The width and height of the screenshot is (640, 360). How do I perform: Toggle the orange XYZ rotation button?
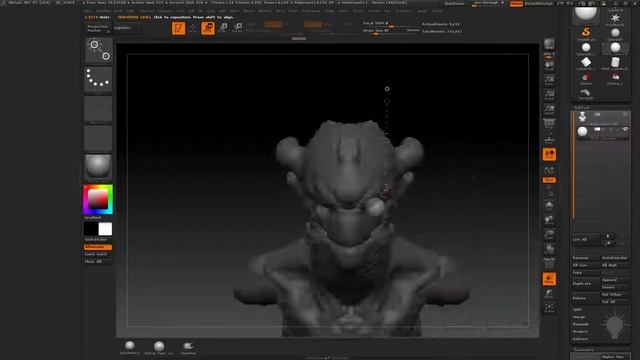coord(549,180)
